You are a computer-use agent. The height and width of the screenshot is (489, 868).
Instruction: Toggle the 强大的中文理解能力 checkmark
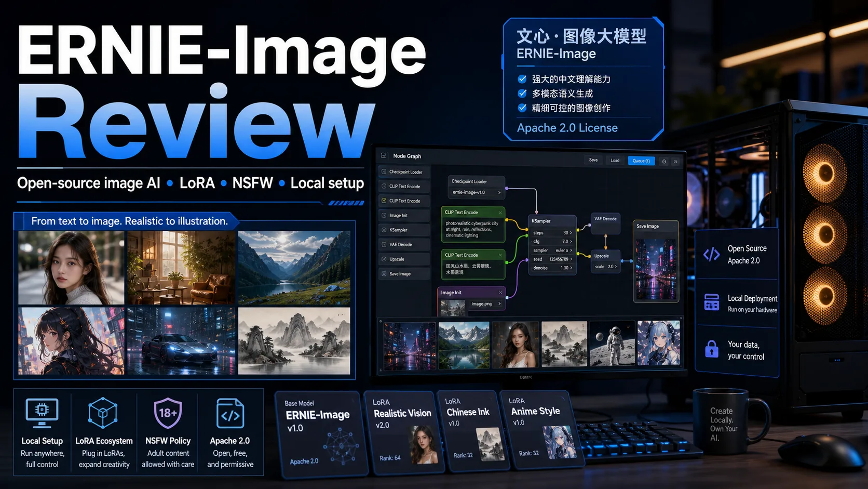522,79
